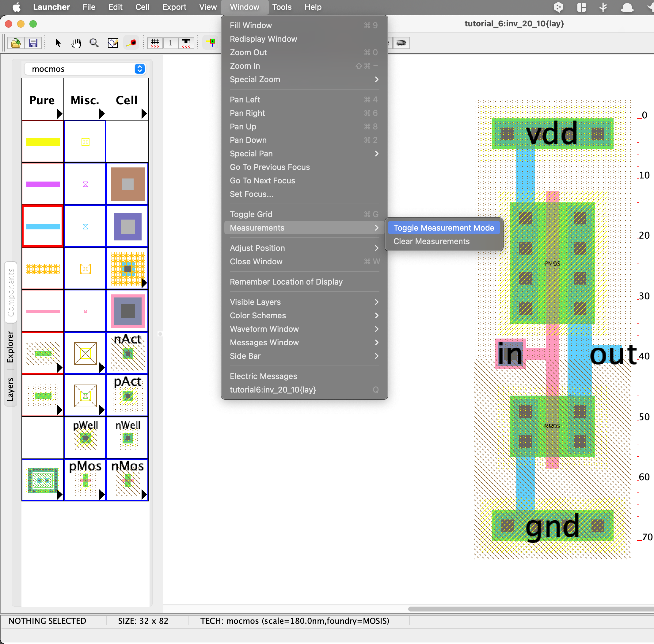Pick the blue Metal-1 arc swatch

click(43, 226)
